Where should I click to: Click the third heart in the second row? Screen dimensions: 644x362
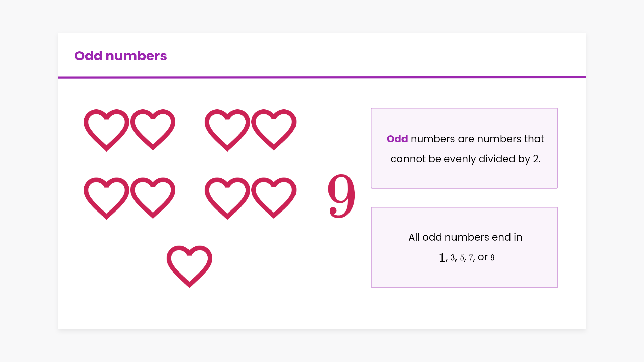point(227,198)
